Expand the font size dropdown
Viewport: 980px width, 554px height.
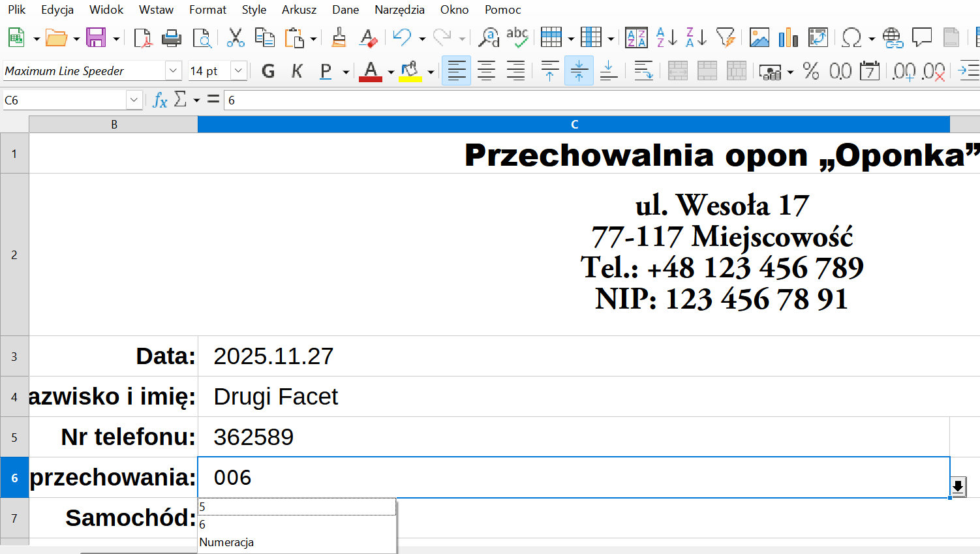(239, 70)
